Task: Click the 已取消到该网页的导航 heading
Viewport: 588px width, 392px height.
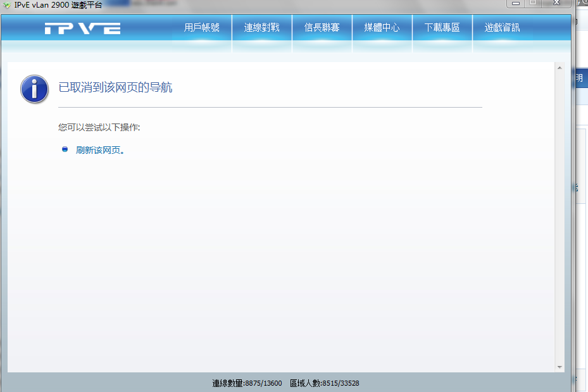Action: pos(115,87)
